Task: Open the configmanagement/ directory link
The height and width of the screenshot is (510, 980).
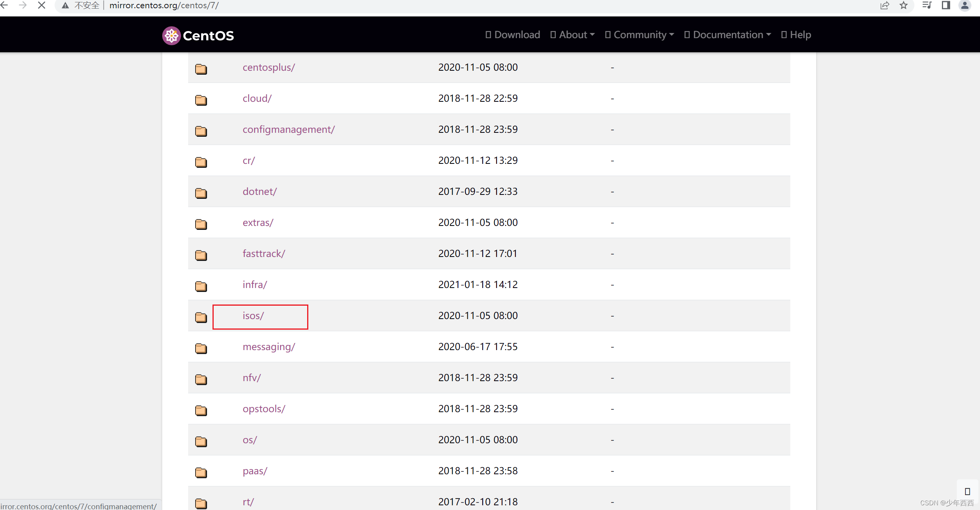Action: 288,130
